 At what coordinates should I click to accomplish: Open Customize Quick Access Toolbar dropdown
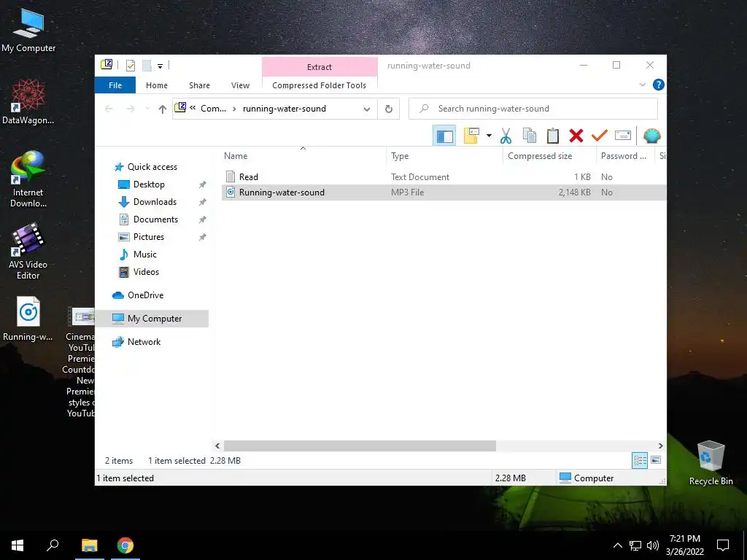(160, 66)
